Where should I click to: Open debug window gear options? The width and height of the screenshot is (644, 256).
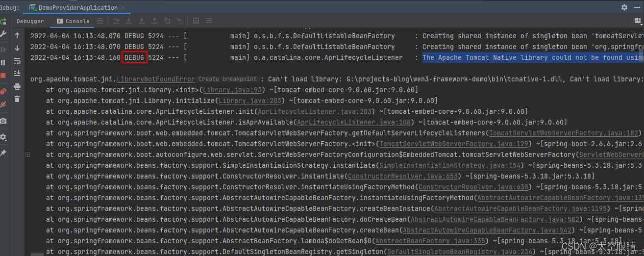coord(624,7)
